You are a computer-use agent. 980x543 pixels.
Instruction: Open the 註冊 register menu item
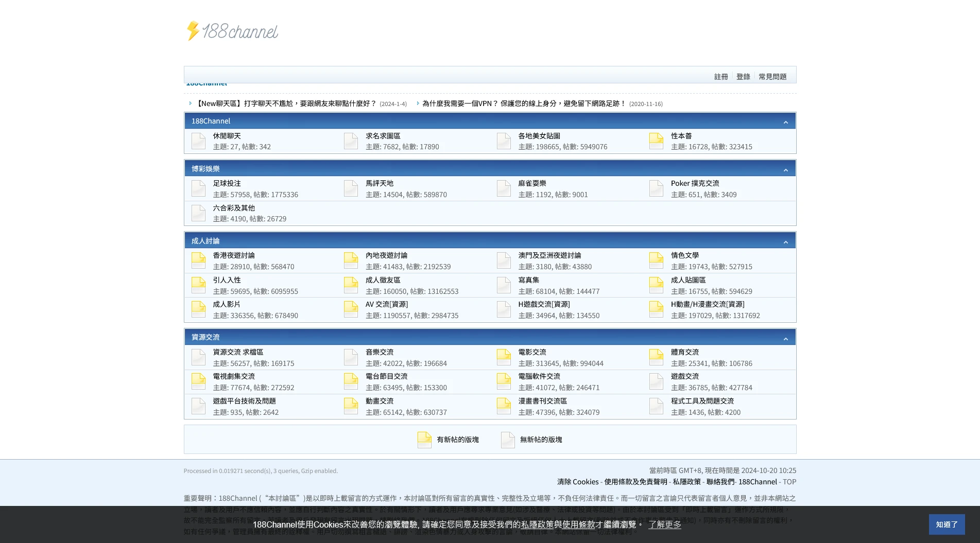pyautogui.click(x=721, y=77)
